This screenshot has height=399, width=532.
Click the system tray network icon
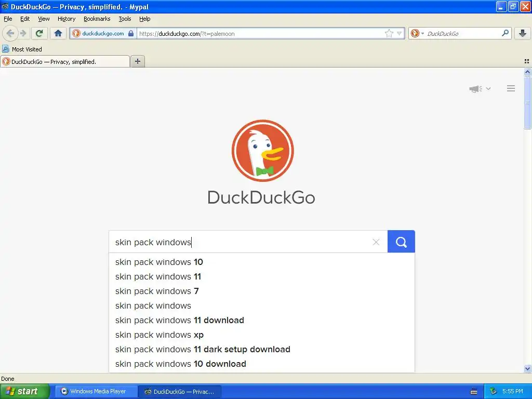tap(494, 391)
